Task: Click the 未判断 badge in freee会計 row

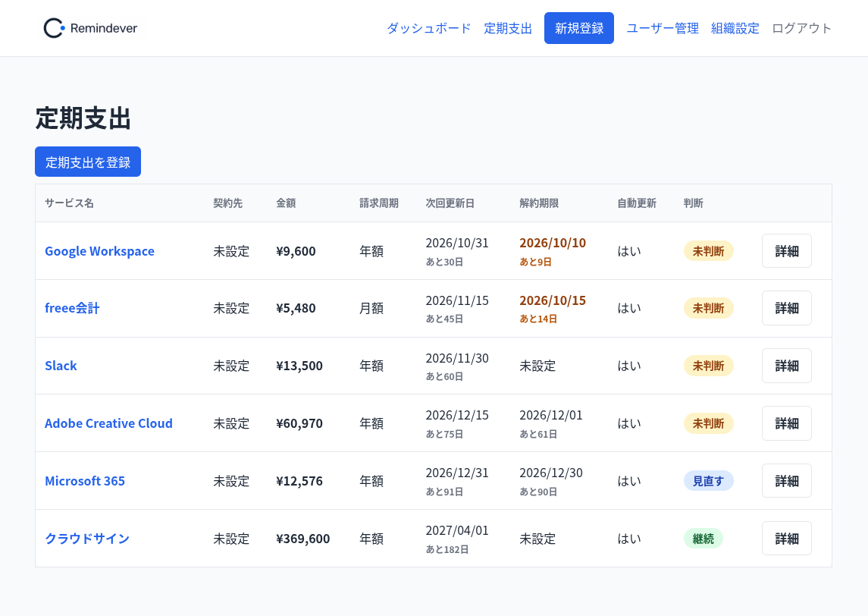Action: [x=709, y=308]
